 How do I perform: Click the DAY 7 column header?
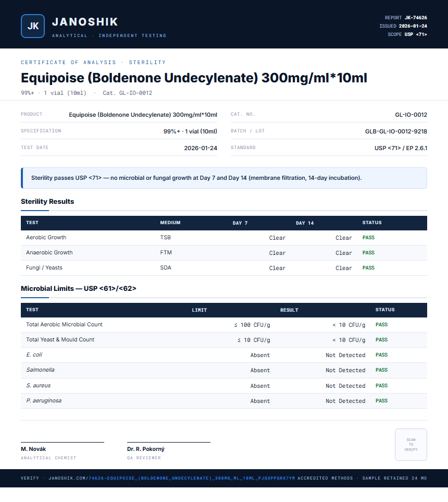click(x=240, y=223)
